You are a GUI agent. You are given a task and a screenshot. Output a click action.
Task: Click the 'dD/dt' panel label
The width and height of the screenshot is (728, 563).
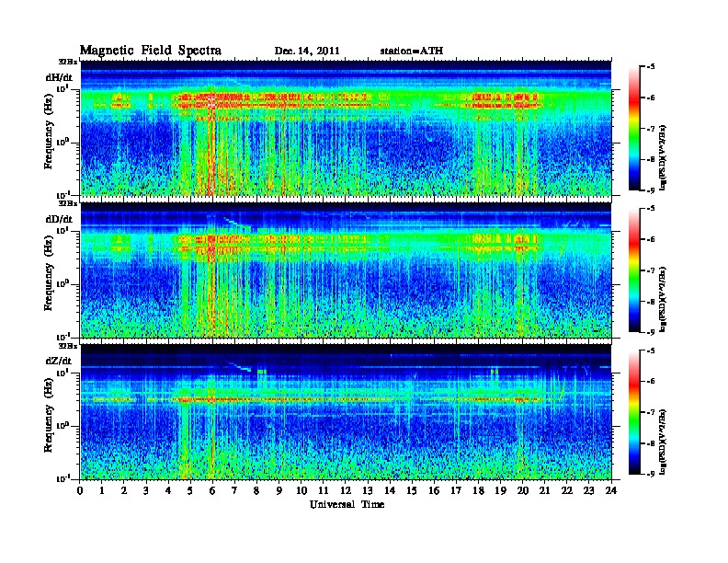(59, 219)
